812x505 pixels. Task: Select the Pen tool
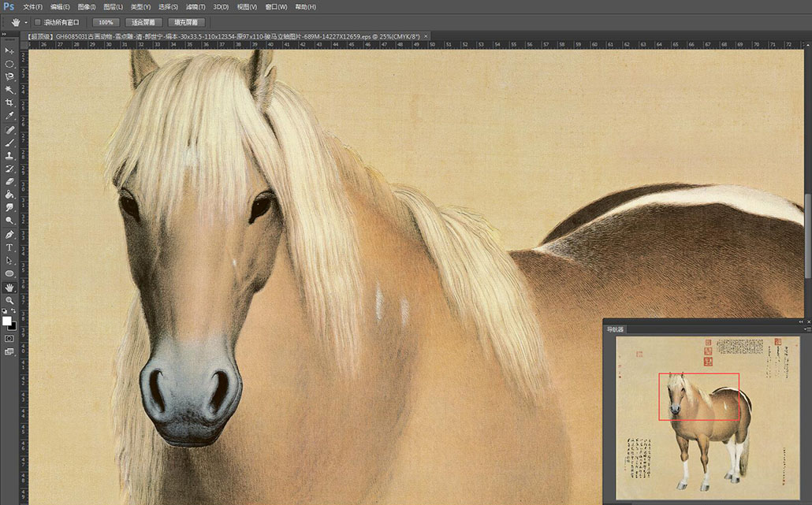coord(9,235)
